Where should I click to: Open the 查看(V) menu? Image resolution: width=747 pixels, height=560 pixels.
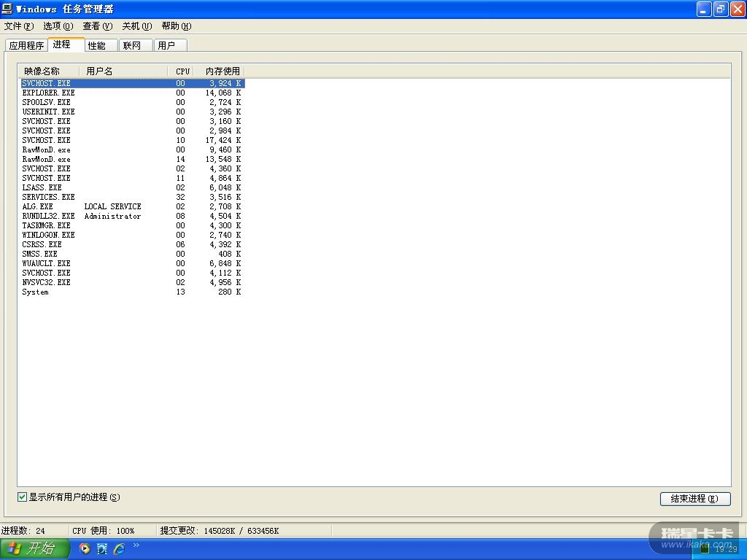98,26
